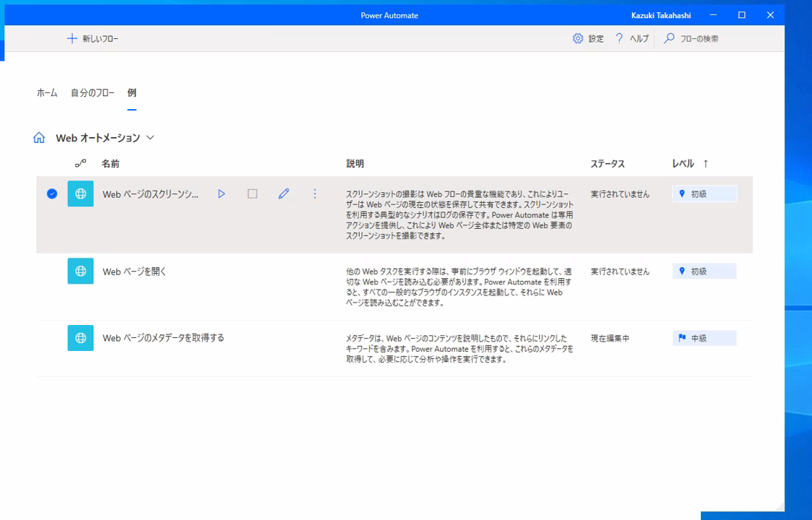Deselect the checked screenshot flow checkbox
Viewport: 812px width, 520px height.
click(51, 194)
